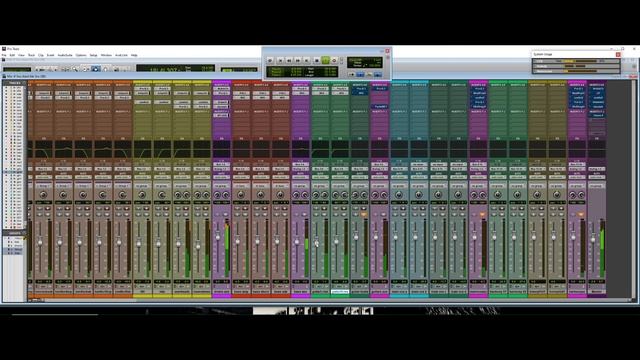Click the highlighted row in the Groups list

pos(13,249)
